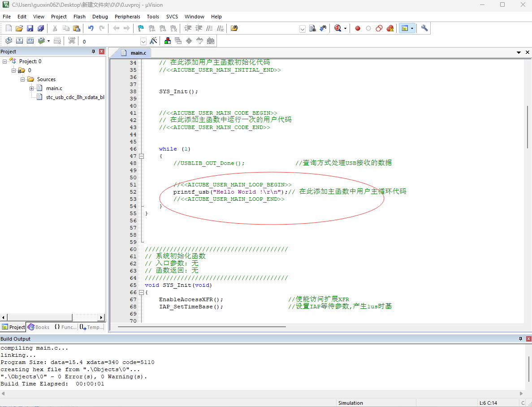Image resolution: width=532 pixels, height=407 pixels.
Task: Open the find text dropdown
Action: 303,29
